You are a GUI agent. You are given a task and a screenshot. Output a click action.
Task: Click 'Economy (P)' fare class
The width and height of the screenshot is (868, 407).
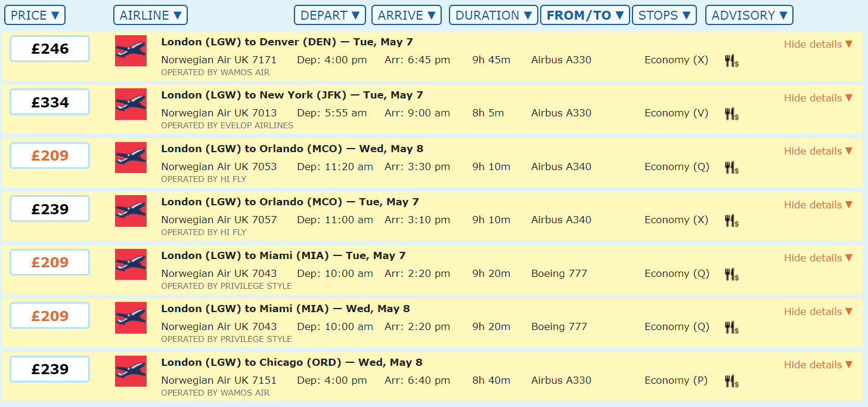(676, 380)
